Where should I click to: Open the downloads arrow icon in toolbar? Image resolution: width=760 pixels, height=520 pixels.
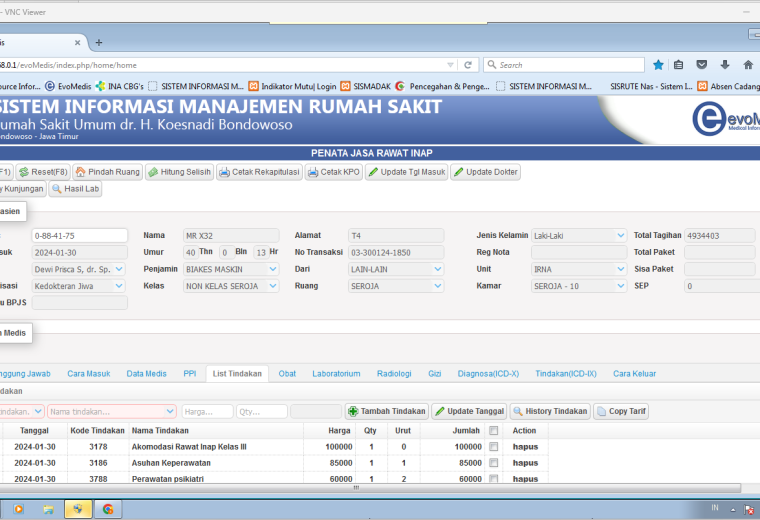coord(725,65)
